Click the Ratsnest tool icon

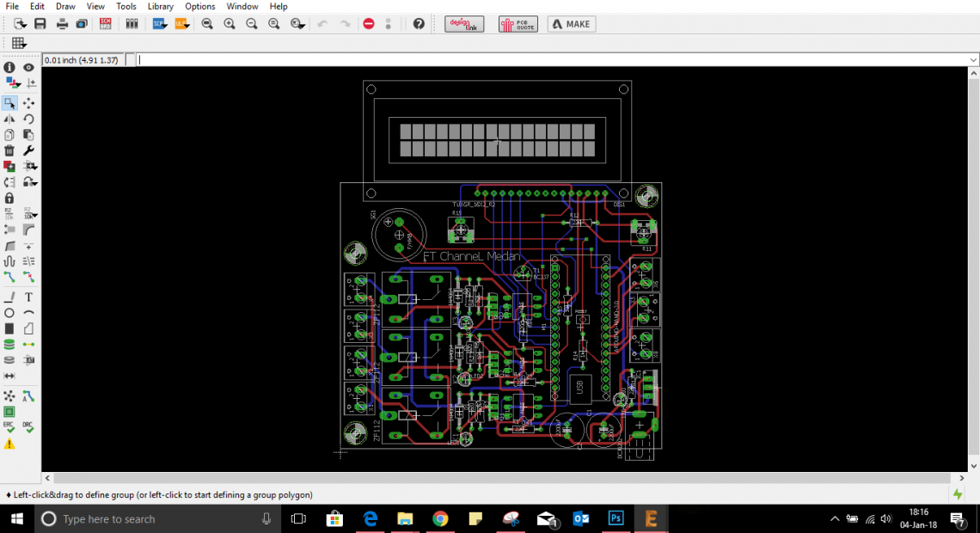click(x=9, y=396)
